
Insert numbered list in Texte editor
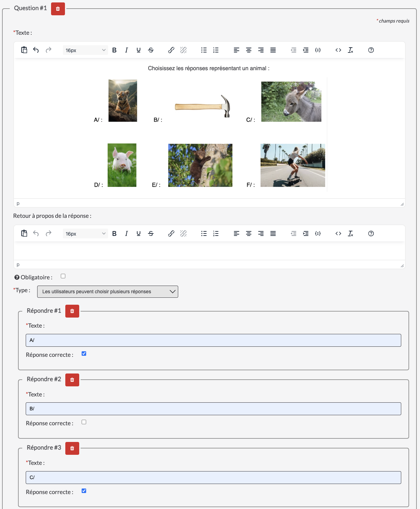216,50
